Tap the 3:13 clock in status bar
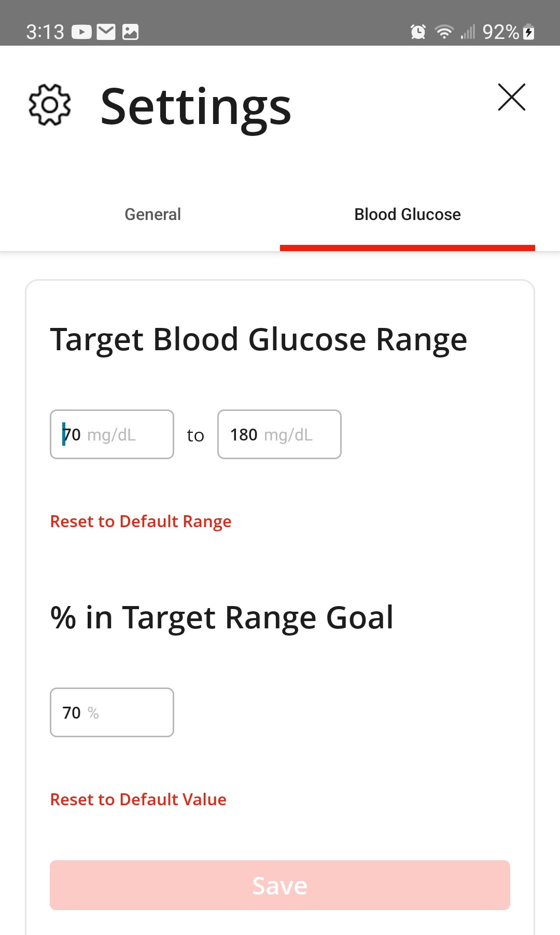Screen dimensions: 560x935 pyautogui.click(x=45, y=32)
